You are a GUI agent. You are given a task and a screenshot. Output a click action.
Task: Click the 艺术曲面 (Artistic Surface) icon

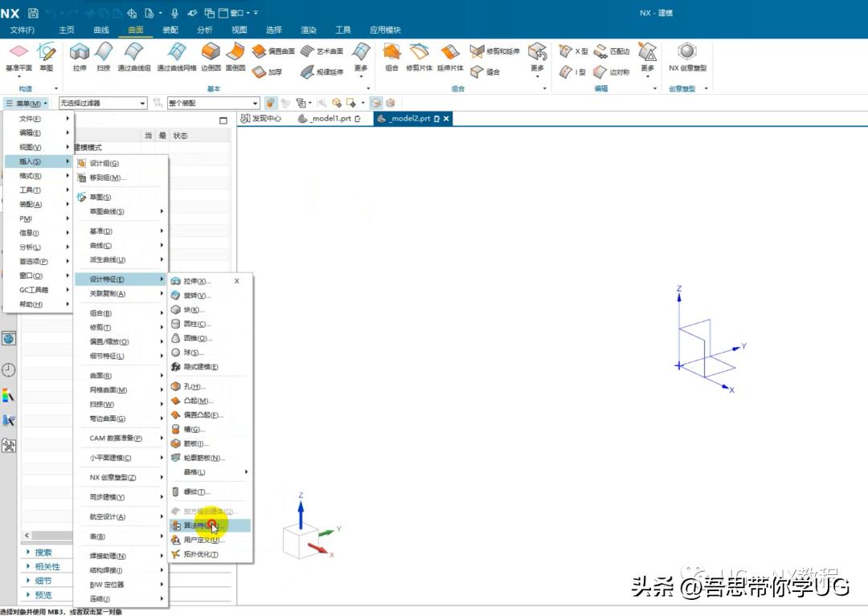(313, 50)
